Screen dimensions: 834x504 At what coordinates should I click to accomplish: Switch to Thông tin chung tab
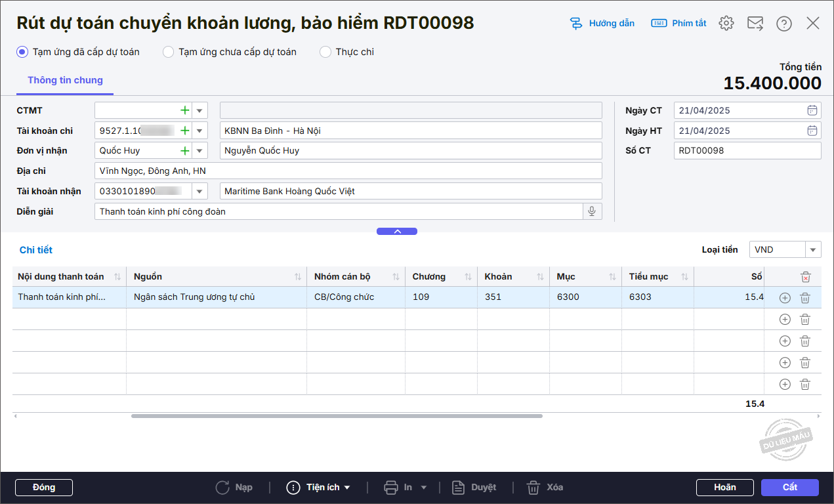pos(65,80)
